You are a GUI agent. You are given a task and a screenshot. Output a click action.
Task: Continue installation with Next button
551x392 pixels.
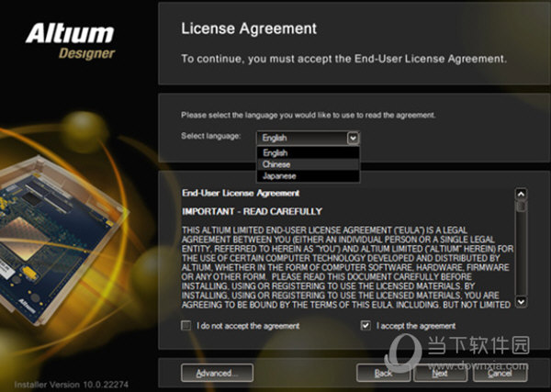[x=440, y=373]
